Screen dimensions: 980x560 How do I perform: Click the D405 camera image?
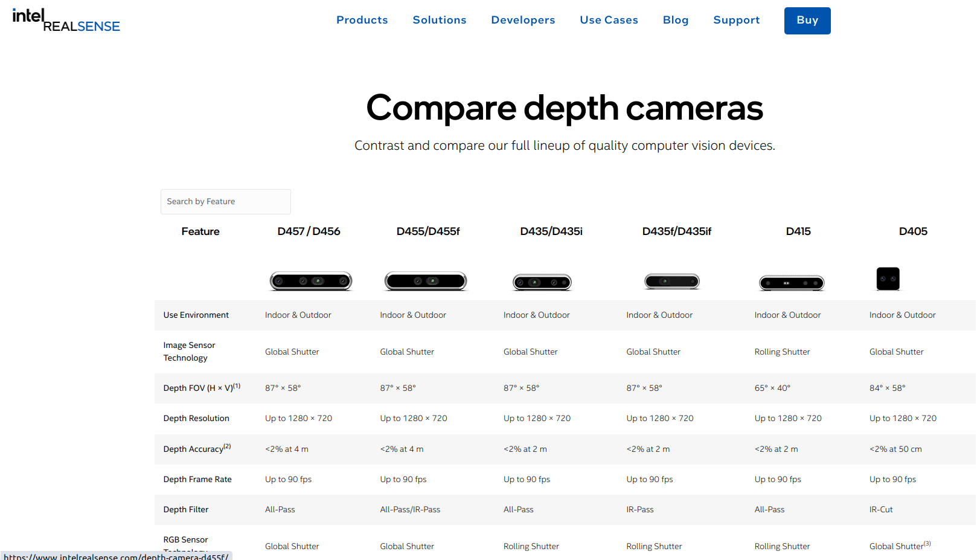pyautogui.click(x=888, y=278)
